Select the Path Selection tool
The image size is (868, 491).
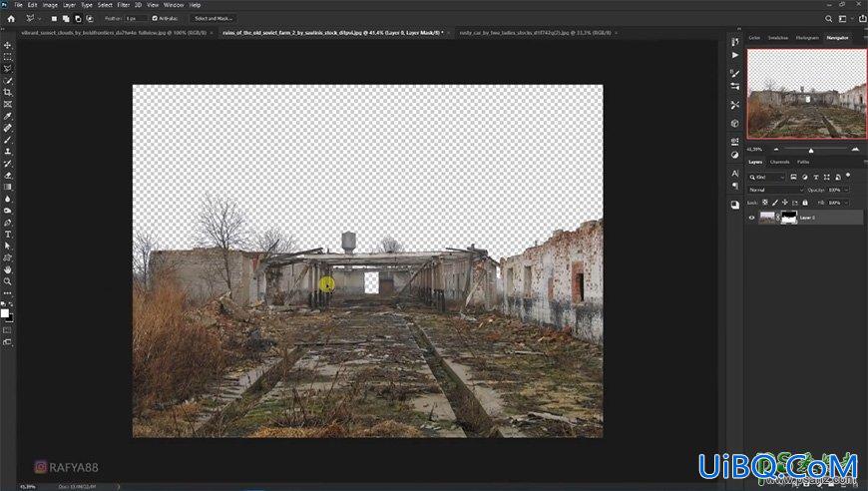[x=7, y=245]
